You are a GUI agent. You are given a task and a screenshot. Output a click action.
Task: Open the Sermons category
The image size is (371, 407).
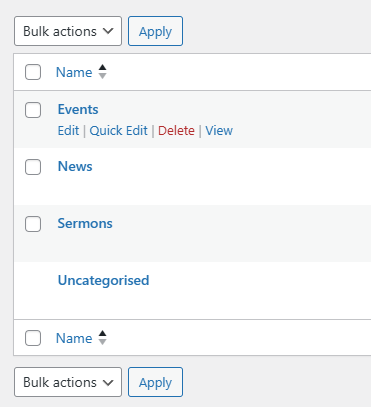[x=85, y=223]
